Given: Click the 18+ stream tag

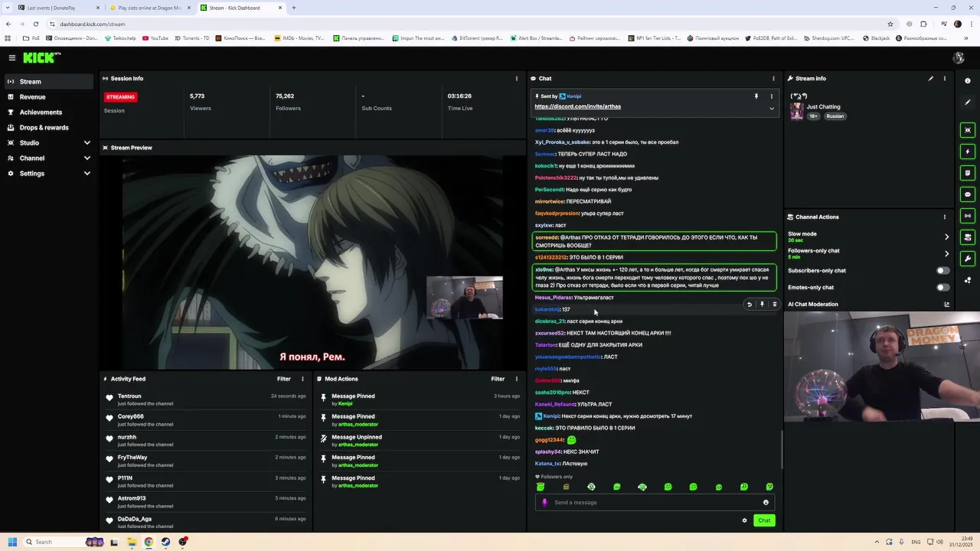Looking at the screenshot, I should (x=813, y=116).
